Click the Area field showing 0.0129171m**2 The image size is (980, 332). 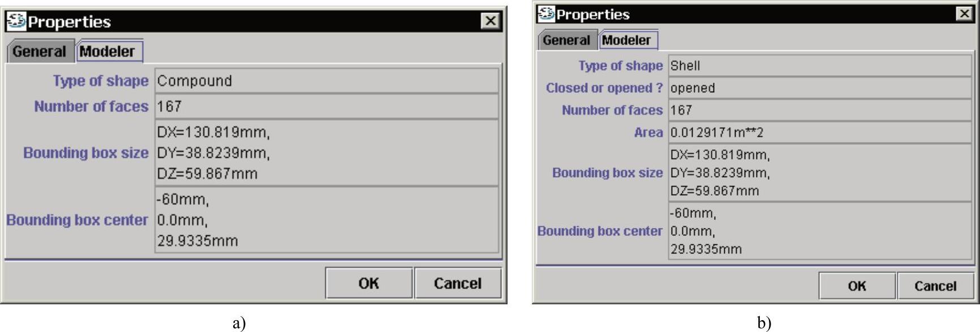(x=819, y=132)
